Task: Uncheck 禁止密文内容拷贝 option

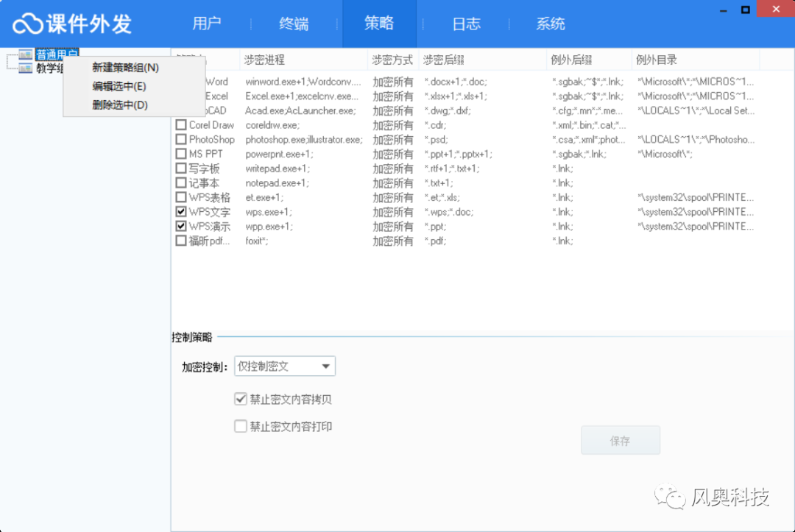Action: click(240, 399)
